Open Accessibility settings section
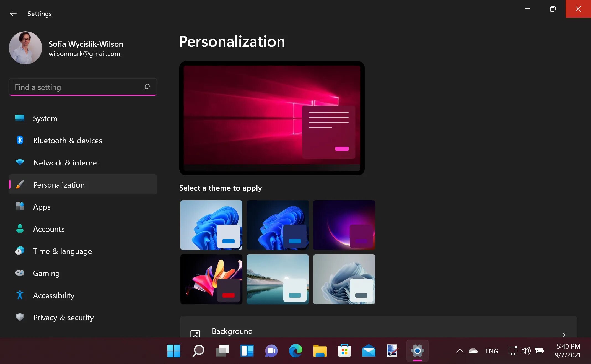The width and height of the screenshot is (591, 364). 54,295
